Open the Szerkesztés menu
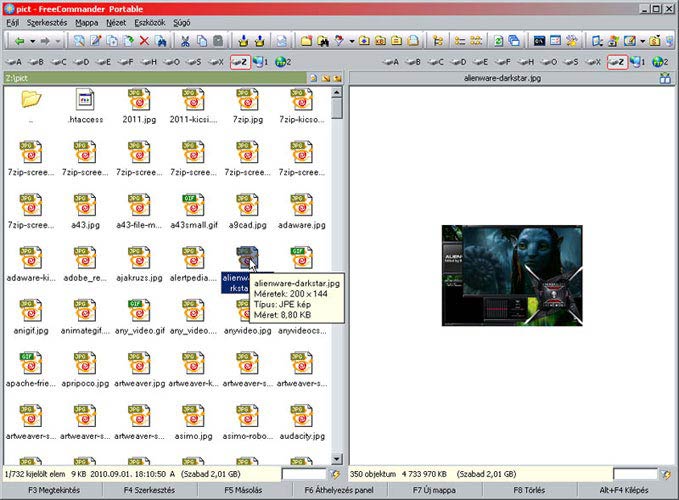The width and height of the screenshot is (679, 500). pyautogui.click(x=48, y=21)
